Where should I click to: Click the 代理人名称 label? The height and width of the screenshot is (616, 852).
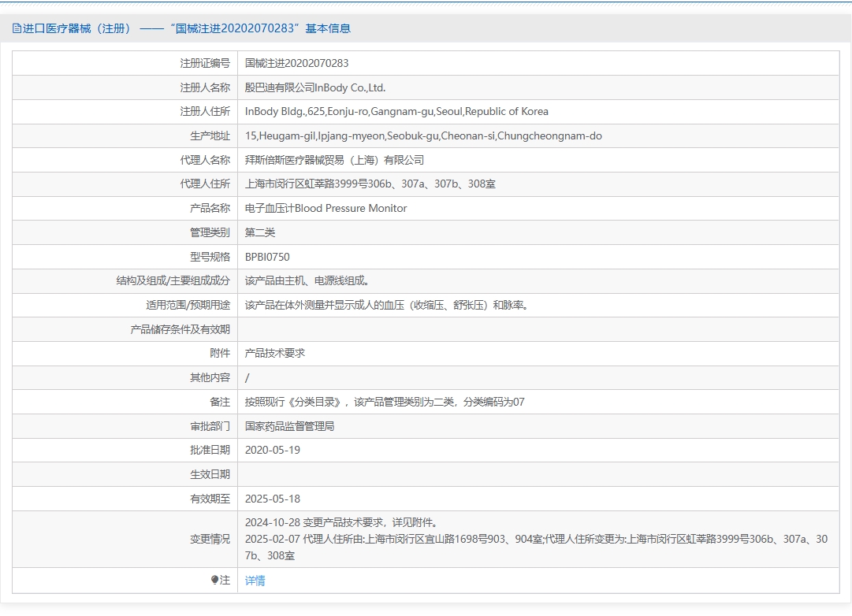tap(205, 160)
